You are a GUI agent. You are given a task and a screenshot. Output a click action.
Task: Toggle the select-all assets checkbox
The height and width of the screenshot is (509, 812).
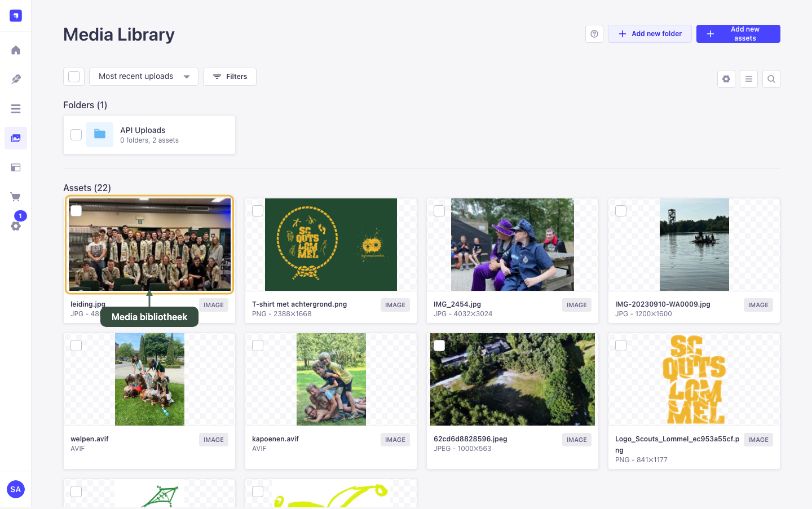click(74, 77)
